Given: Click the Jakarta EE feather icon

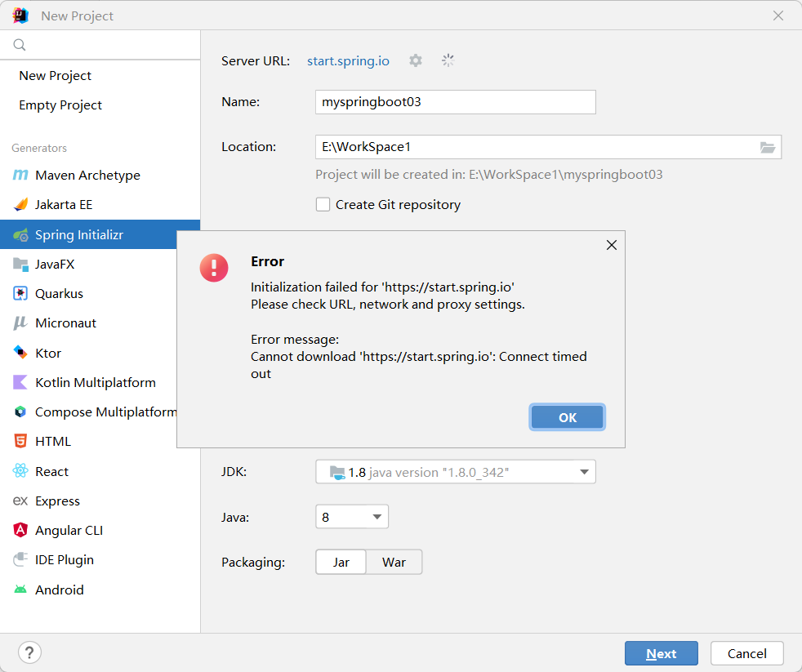Looking at the screenshot, I should tap(20, 205).
